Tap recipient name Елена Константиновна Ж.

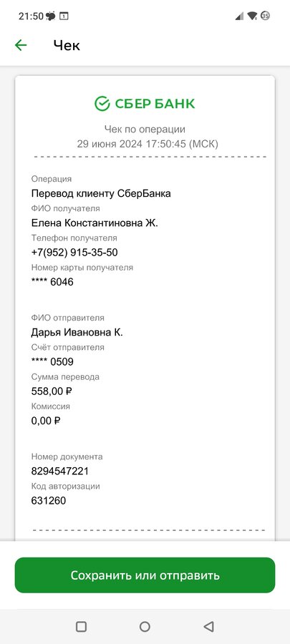(x=95, y=223)
